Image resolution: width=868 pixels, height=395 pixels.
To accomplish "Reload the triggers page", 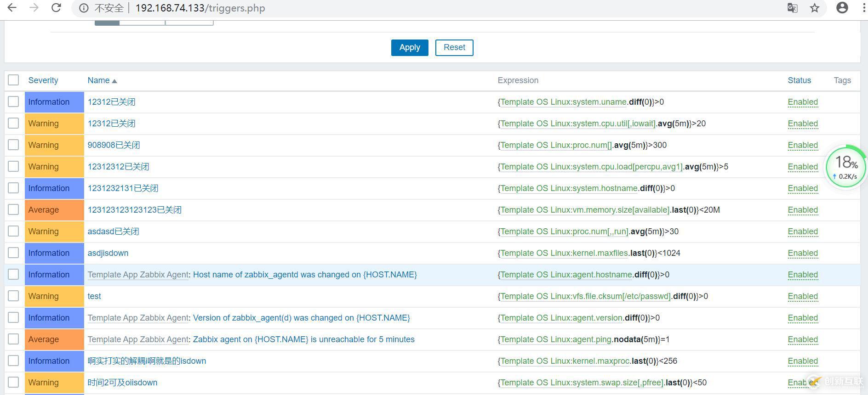I will pos(56,8).
